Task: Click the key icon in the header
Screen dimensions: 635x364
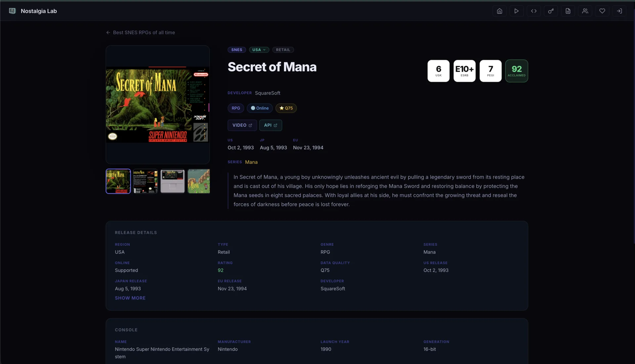Action: 551,11
